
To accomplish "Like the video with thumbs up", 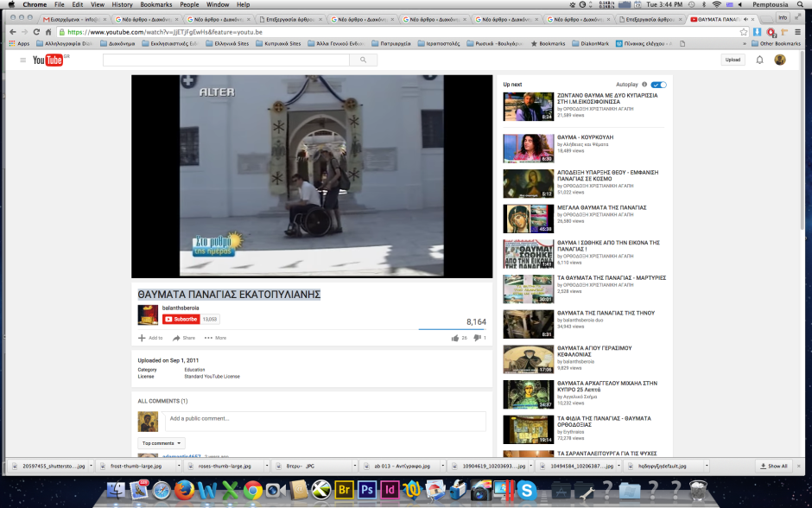I will pyautogui.click(x=455, y=338).
